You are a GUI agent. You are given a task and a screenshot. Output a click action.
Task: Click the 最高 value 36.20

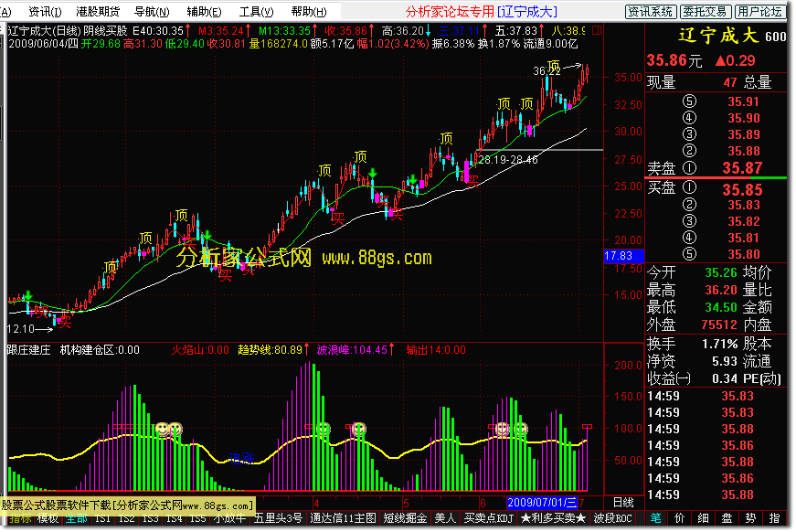721,290
